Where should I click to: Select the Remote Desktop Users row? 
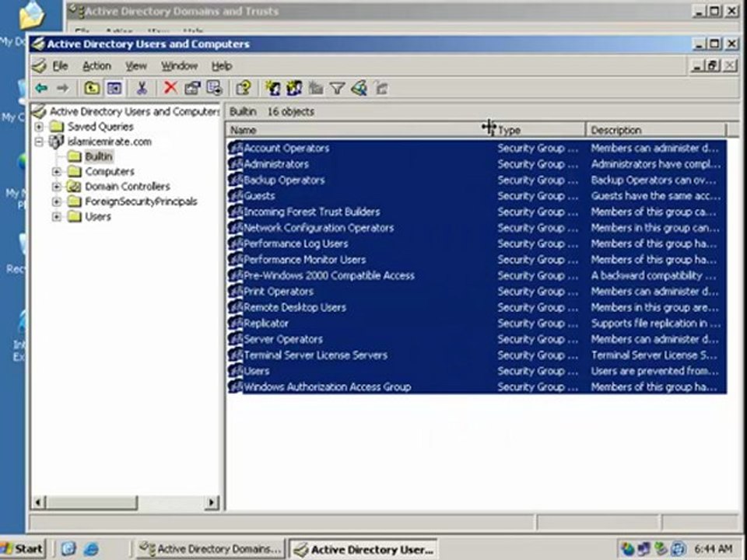477,308
